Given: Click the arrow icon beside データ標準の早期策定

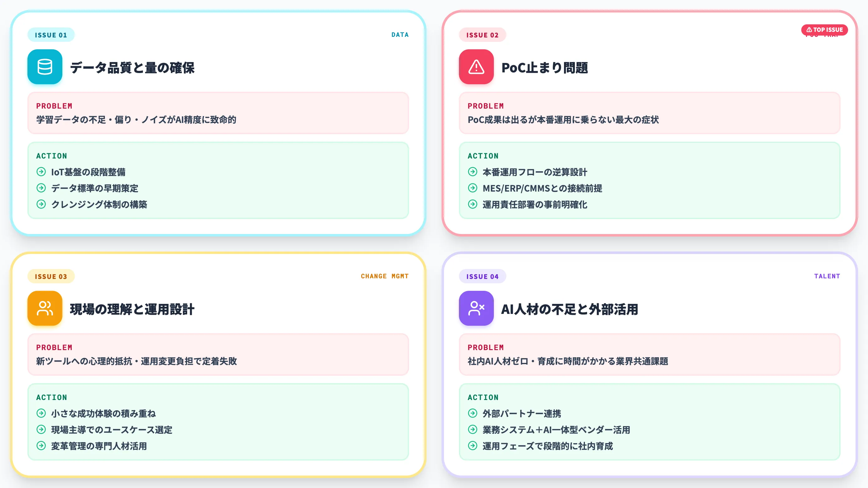Looking at the screenshot, I should (x=41, y=188).
